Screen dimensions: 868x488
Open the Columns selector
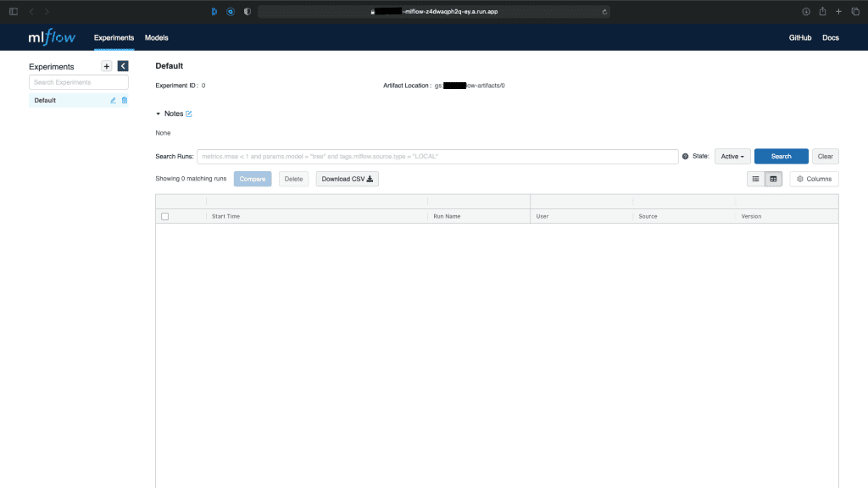point(814,179)
